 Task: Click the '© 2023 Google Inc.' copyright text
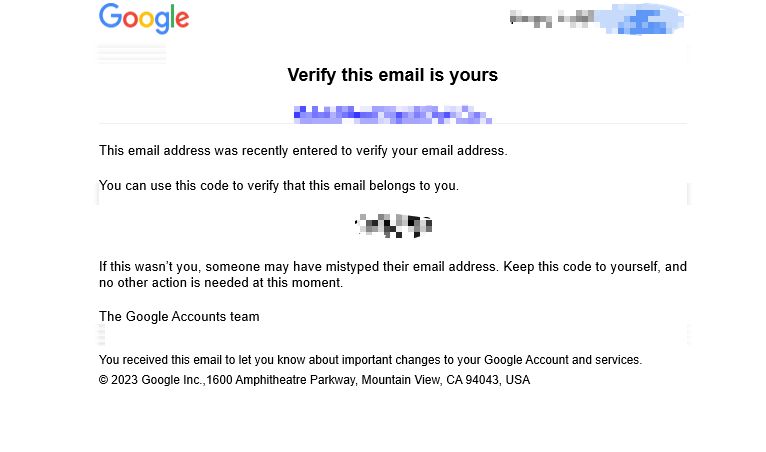(x=150, y=380)
